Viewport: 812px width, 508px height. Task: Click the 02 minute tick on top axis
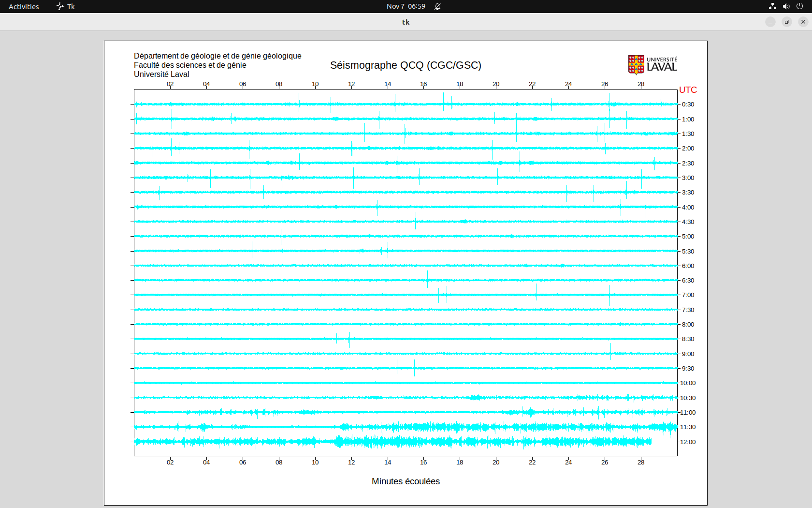170,84
